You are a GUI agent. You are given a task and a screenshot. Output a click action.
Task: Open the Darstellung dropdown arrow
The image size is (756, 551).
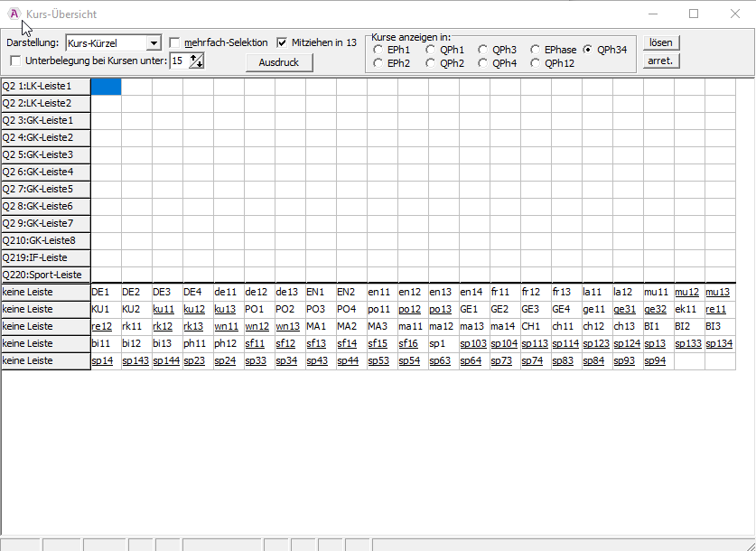pos(154,43)
